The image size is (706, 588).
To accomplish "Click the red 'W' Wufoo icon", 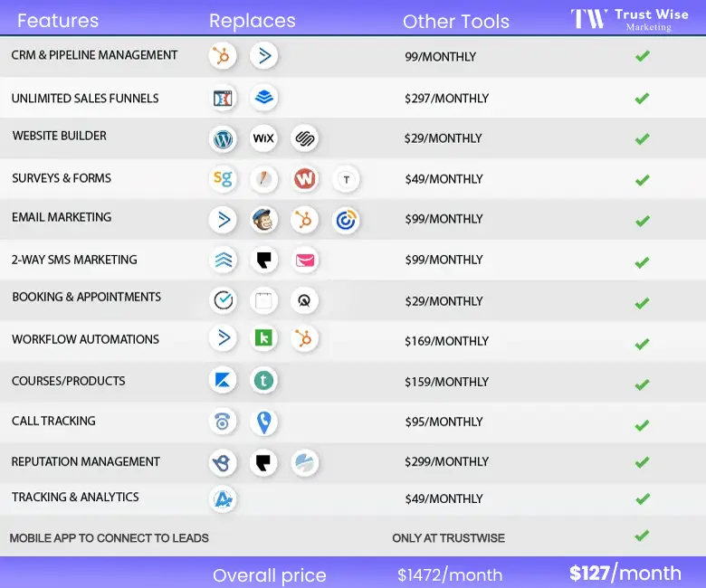I will (305, 179).
